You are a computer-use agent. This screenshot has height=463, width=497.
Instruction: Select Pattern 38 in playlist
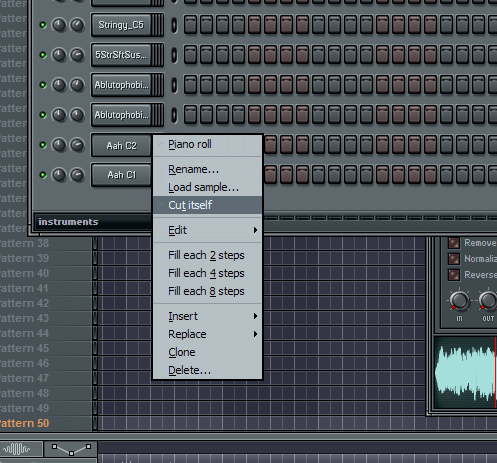click(24, 243)
